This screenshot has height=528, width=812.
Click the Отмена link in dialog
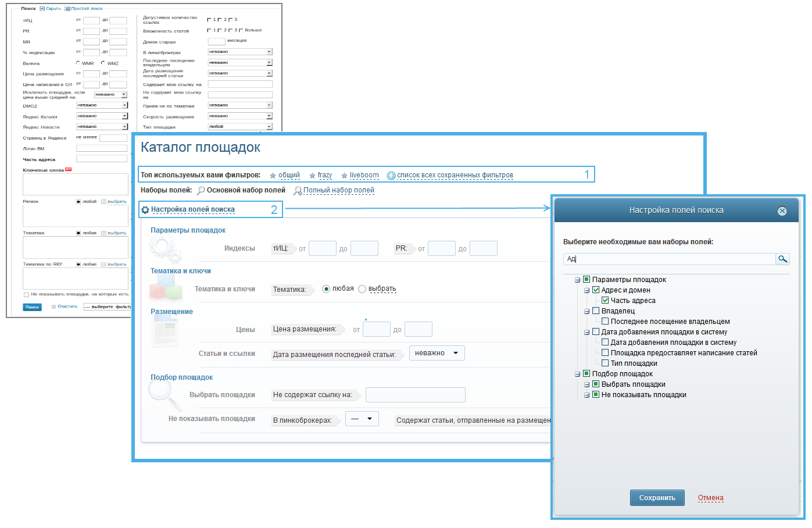pyautogui.click(x=710, y=498)
